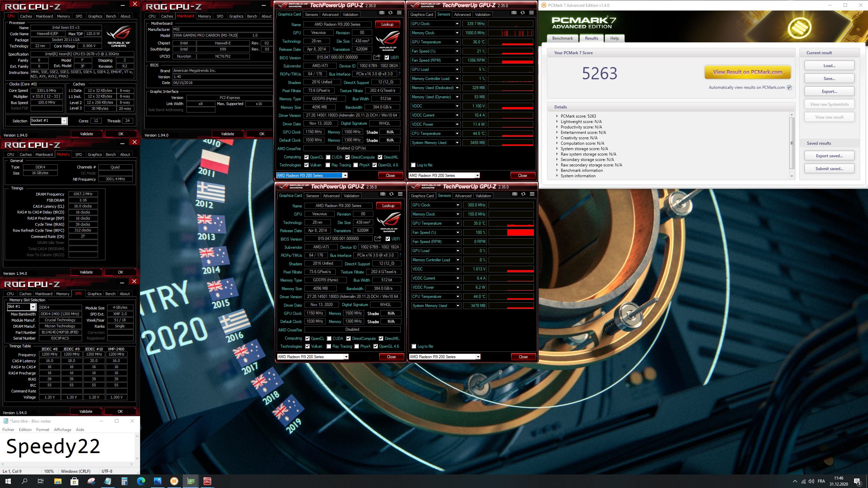Screen dimensions: 868x488
Task: Click refresh icon in bottom-right GPU-Z Sensors window
Action: coord(524,194)
